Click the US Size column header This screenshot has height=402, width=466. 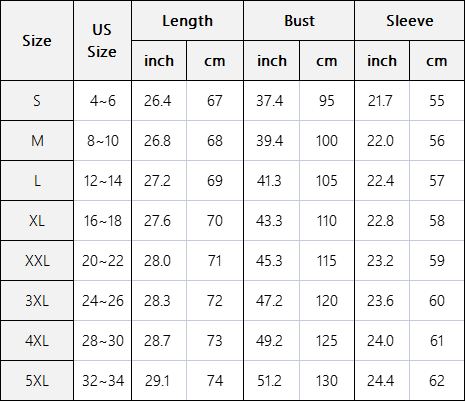tap(102, 40)
